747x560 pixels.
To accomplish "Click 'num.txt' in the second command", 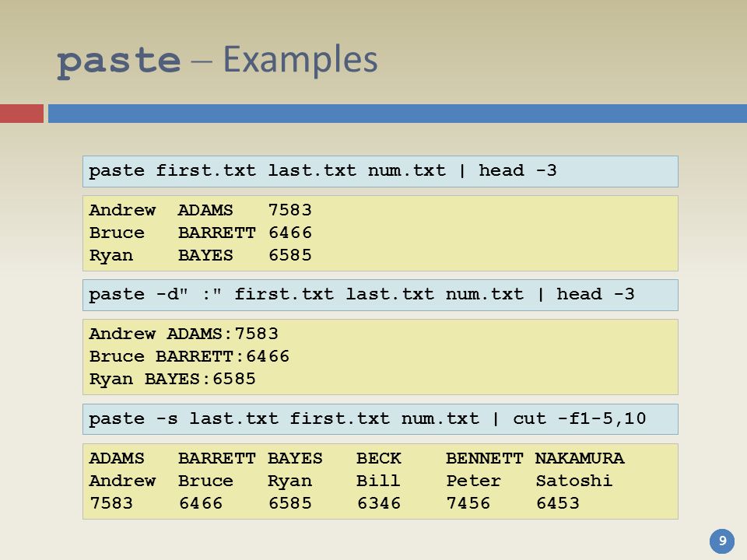I will tap(485, 294).
